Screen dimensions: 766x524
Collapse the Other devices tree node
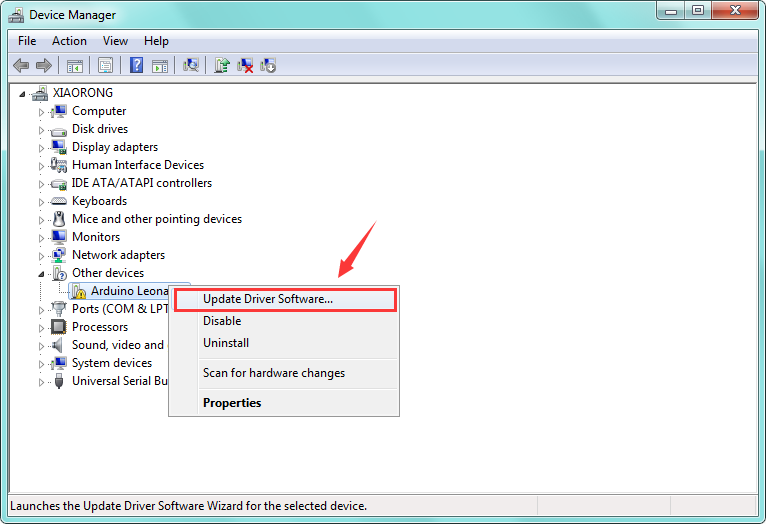pos(42,273)
